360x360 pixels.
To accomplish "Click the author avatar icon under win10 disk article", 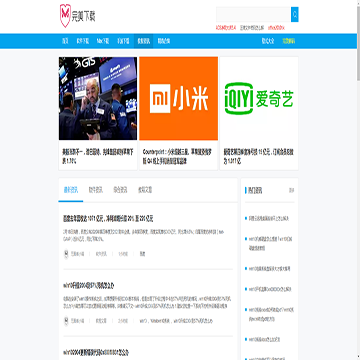I will (x=66, y=321).
